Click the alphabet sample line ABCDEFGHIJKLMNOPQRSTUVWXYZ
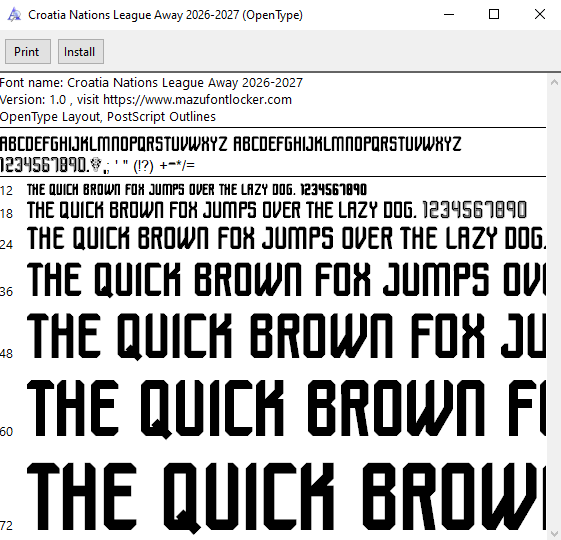This screenshot has height=540, width=561. [x=230, y=144]
